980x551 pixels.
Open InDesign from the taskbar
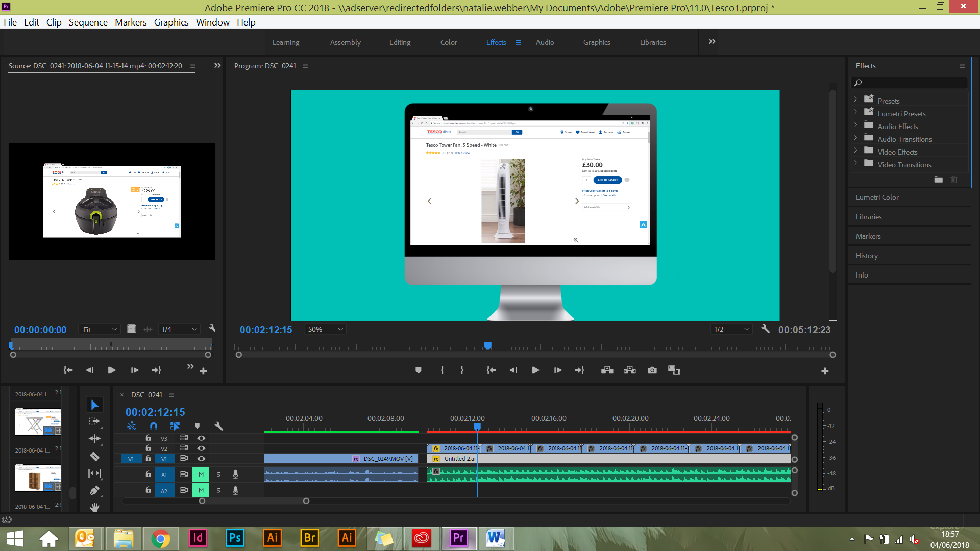pyautogui.click(x=198, y=538)
